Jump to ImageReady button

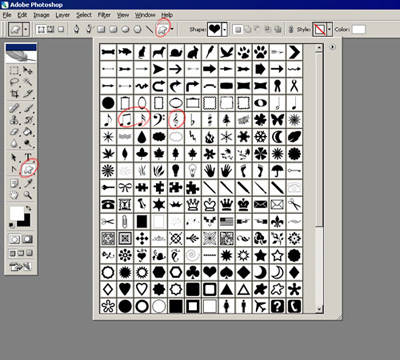(20, 266)
